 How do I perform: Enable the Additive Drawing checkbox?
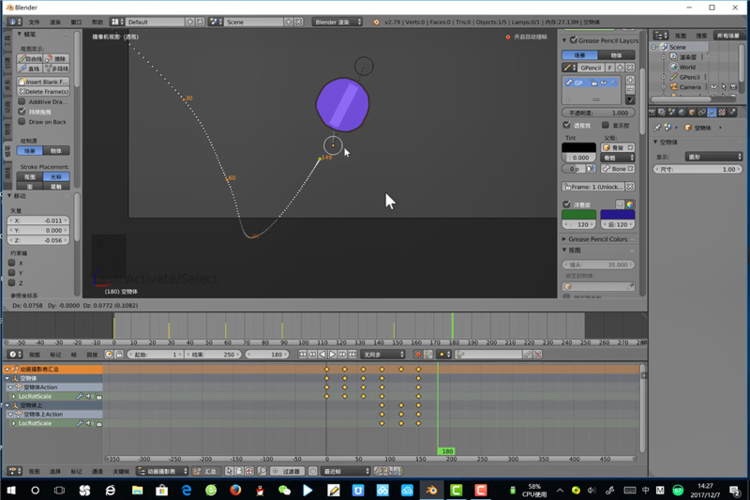pyautogui.click(x=23, y=102)
